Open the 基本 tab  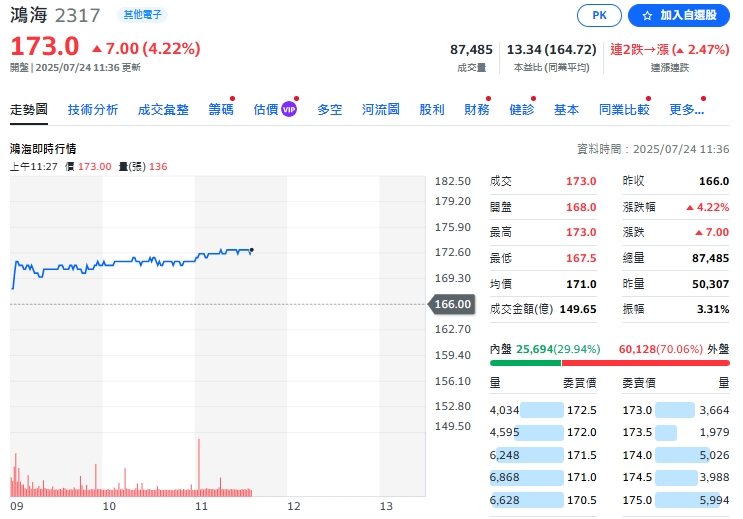(567, 109)
